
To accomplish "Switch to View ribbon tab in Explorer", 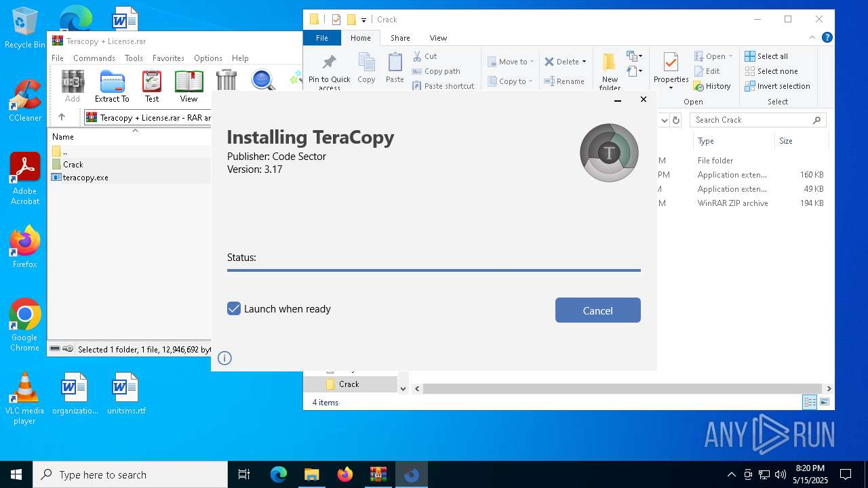I will (x=438, y=38).
